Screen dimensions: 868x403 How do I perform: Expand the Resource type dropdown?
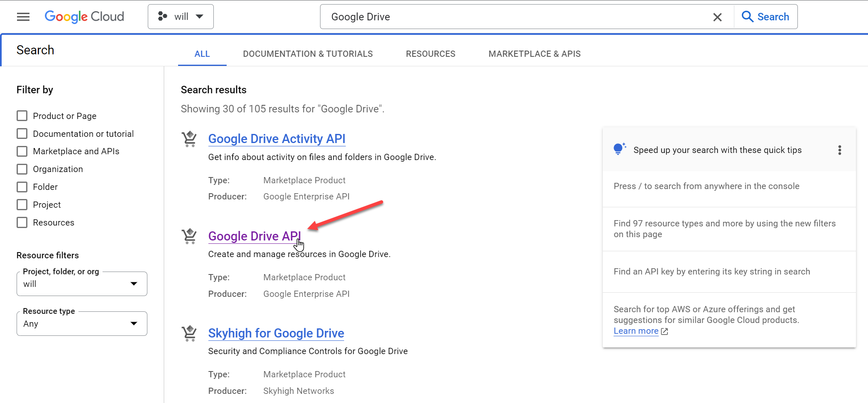82,323
